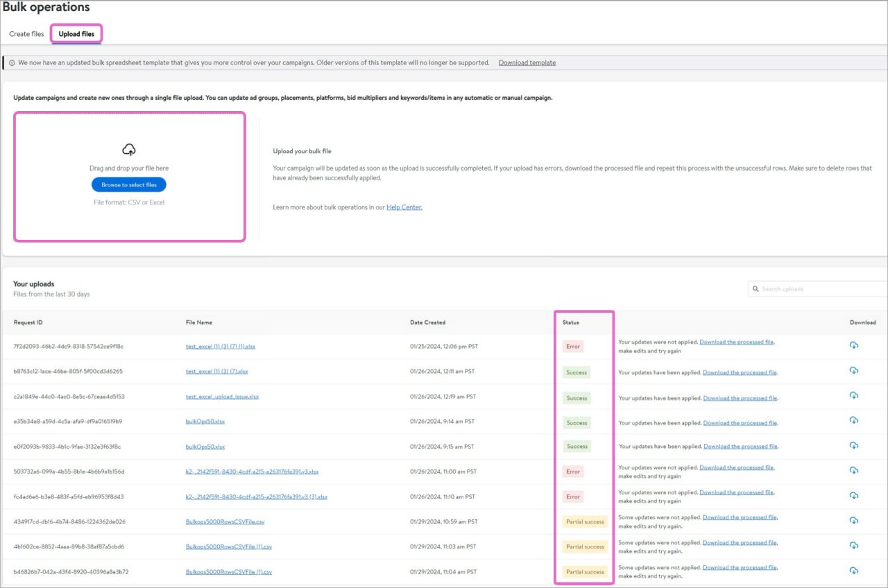
Task: Click the Status column header
Action: click(x=571, y=322)
